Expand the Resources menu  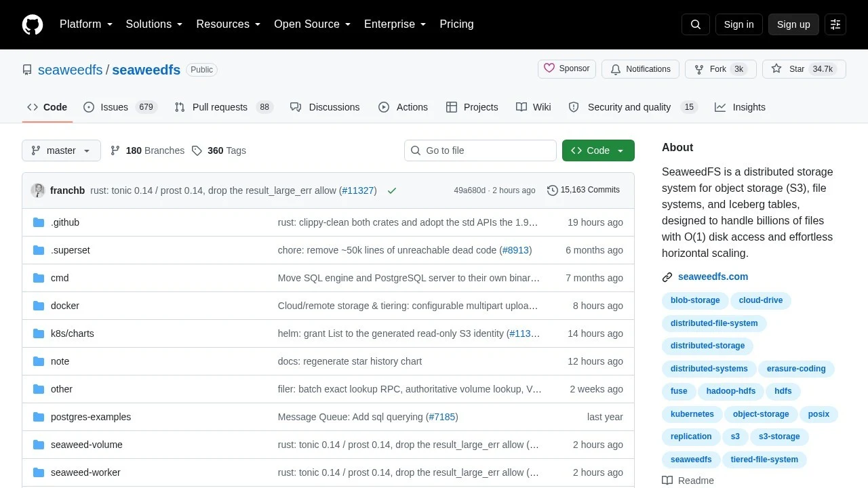pos(229,24)
